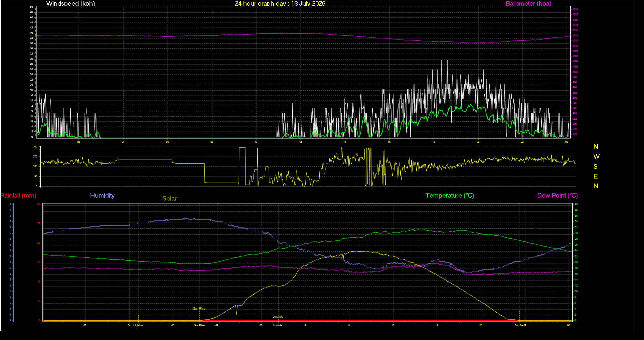644x340 pixels.
Task: Click the "Hightide" label under the lower time axis
Action: point(138,325)
